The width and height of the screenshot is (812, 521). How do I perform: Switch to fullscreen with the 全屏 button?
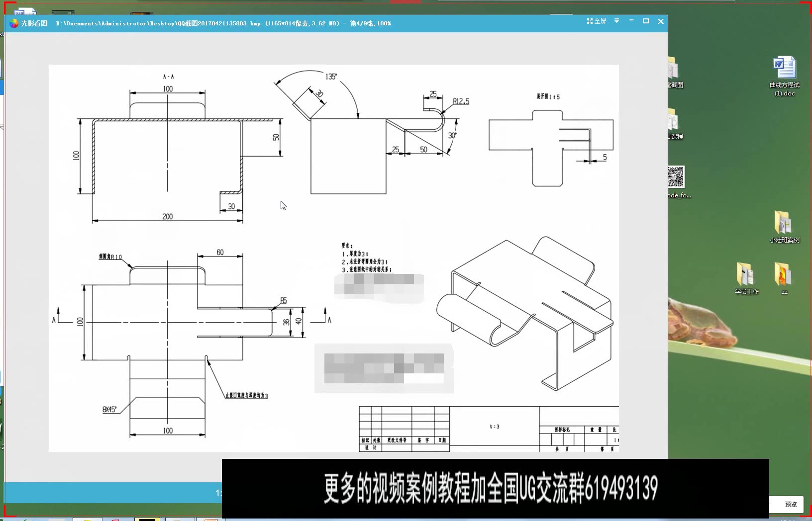click(597, 21)
